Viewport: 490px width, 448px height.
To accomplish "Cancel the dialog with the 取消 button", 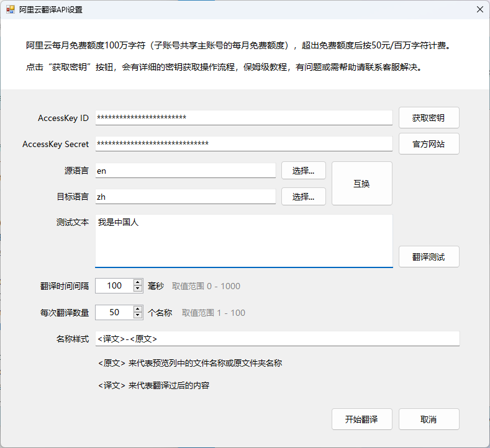I will (x=429, y=419).
